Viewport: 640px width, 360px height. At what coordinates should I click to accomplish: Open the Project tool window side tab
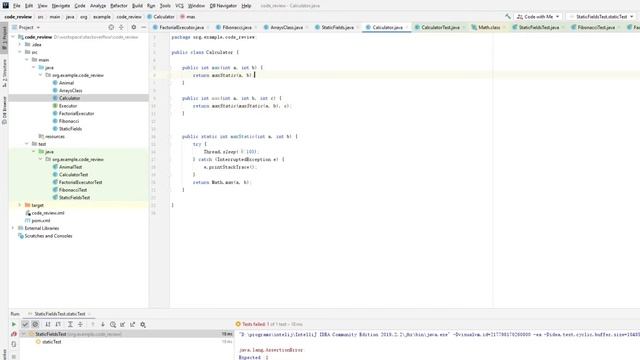[x=4, y=37]
